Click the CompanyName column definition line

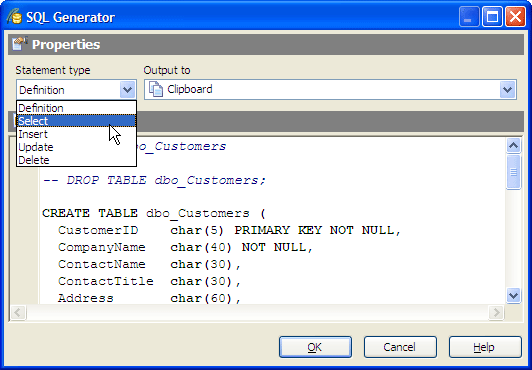(185, 247)
